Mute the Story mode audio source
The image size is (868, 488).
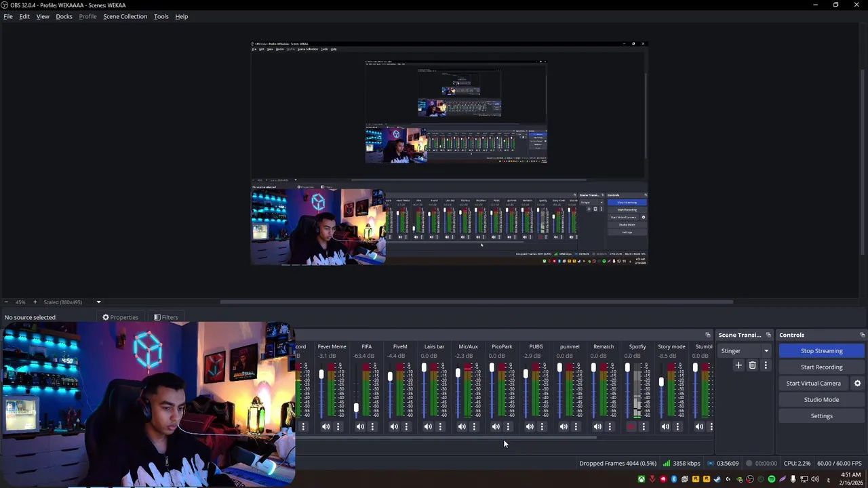click(x=665, y=426)
